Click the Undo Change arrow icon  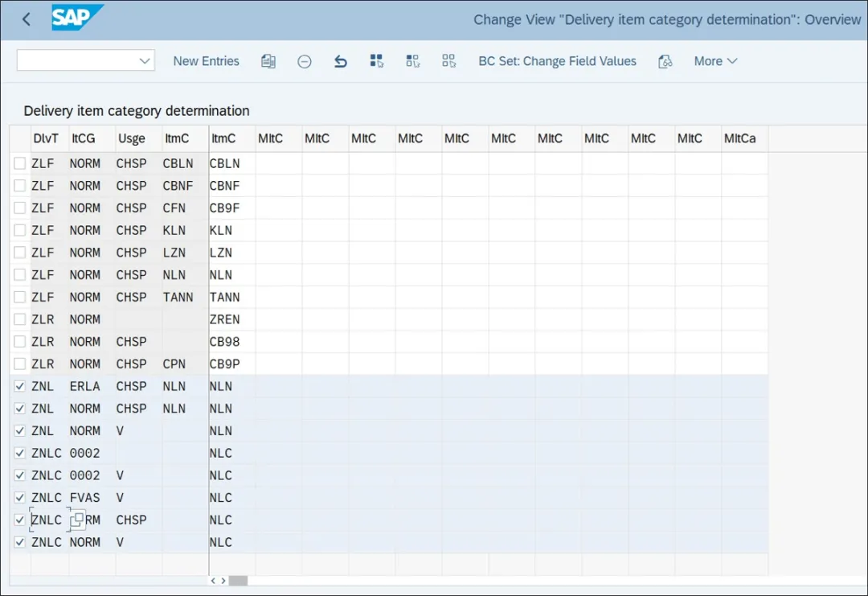(x=341, y=61)
